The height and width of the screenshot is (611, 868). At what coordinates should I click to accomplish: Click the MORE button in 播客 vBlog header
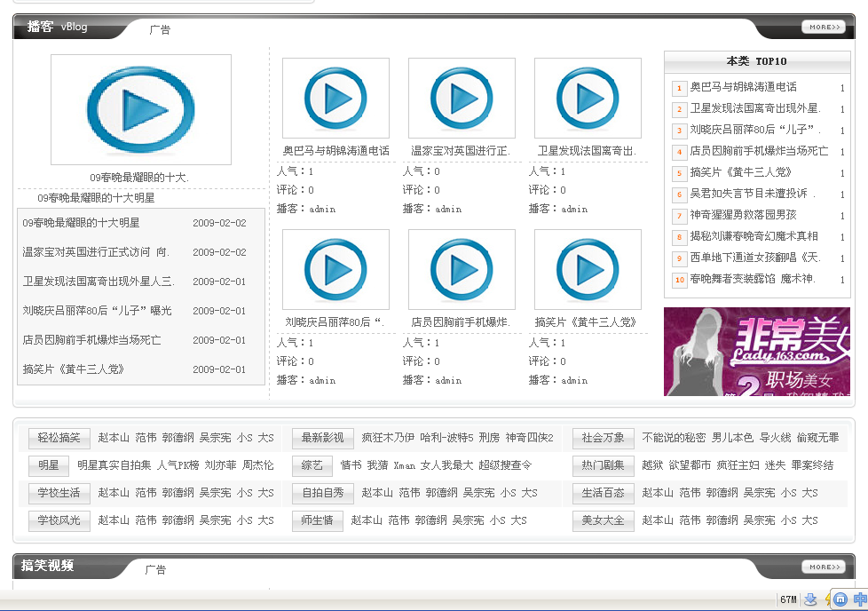(x=823, y=28)
